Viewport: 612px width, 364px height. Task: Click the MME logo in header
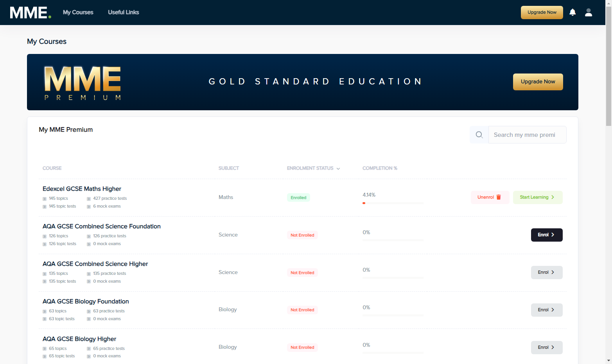[x=31, y=13]
